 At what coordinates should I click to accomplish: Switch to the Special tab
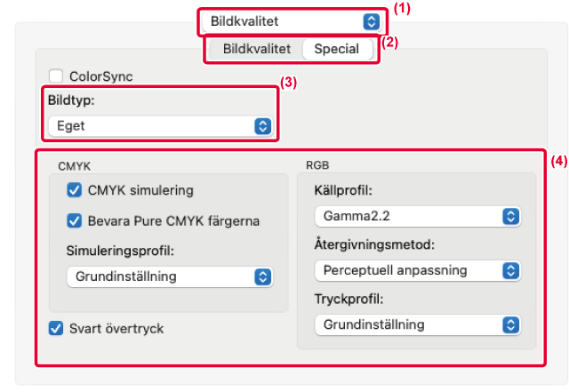337,49
